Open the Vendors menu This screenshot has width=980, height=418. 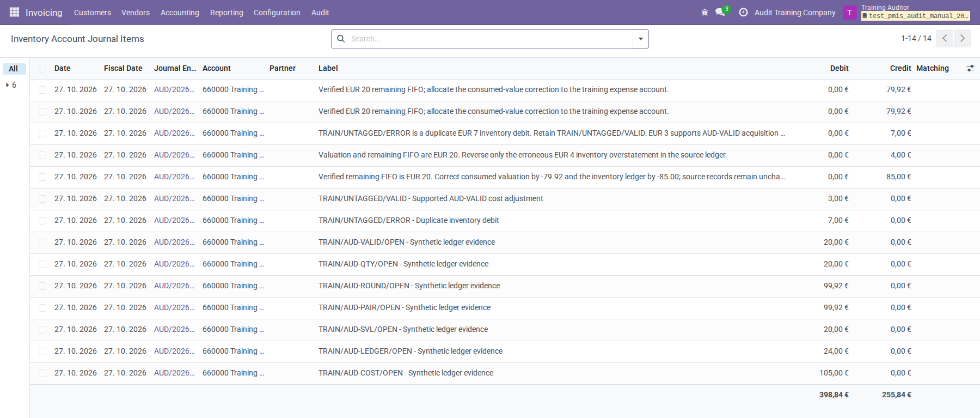coord(136,13)
